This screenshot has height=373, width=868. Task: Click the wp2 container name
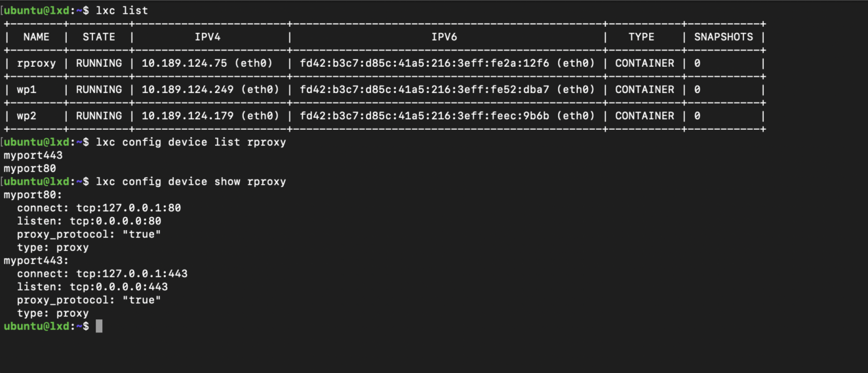point(26,116)
